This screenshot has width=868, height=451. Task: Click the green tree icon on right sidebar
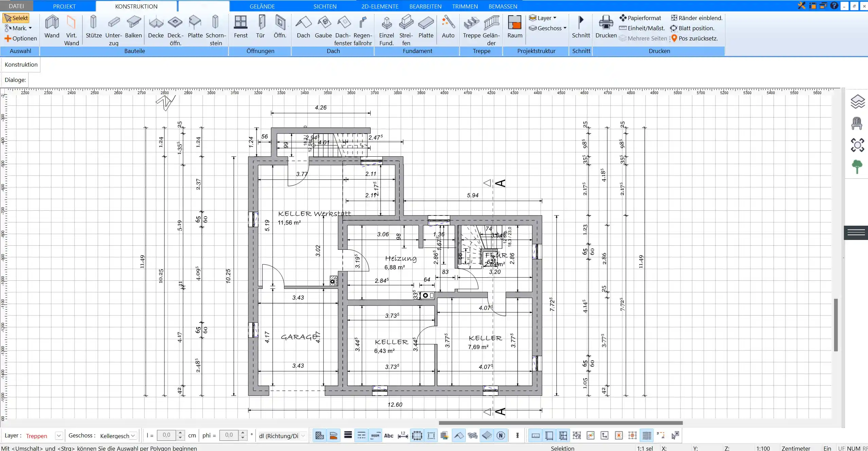[x=857, y=167]
